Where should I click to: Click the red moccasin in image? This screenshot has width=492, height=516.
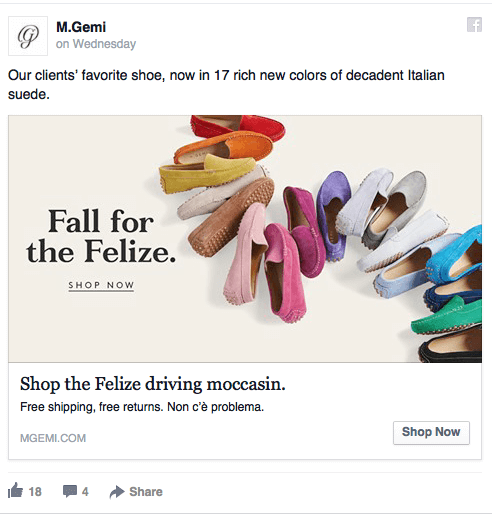tap(238, 127)
